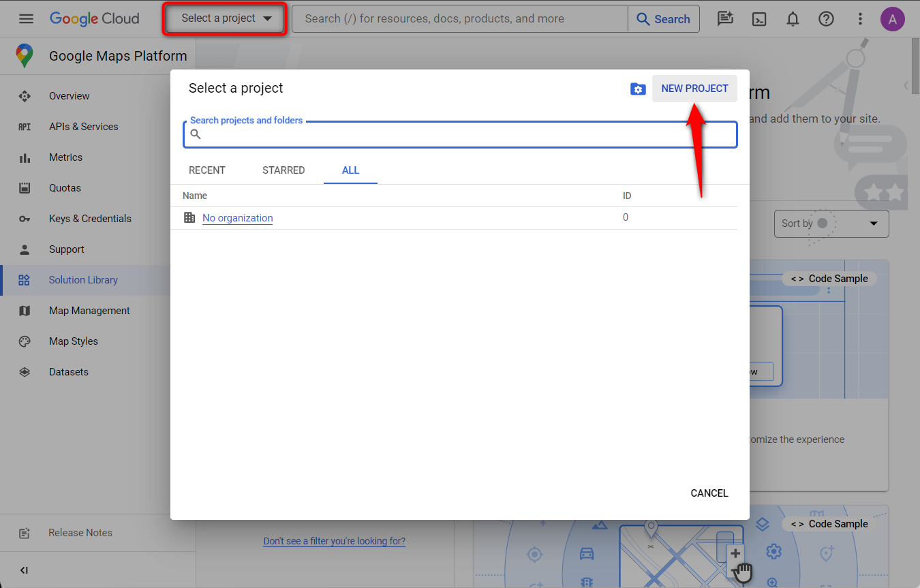Click the Name column header
The width and height of the screenshot is (920, 588).
click(195, 196)
